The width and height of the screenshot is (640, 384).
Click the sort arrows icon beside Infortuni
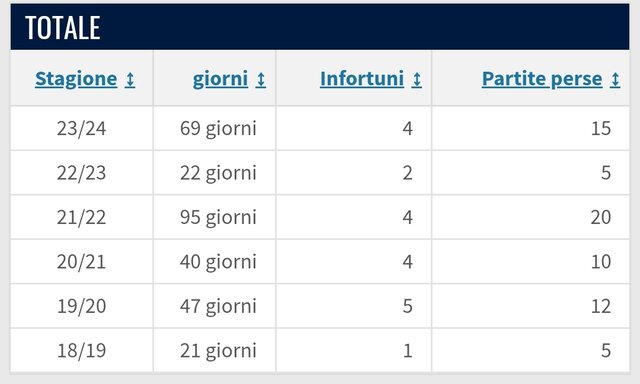[416, 80]
